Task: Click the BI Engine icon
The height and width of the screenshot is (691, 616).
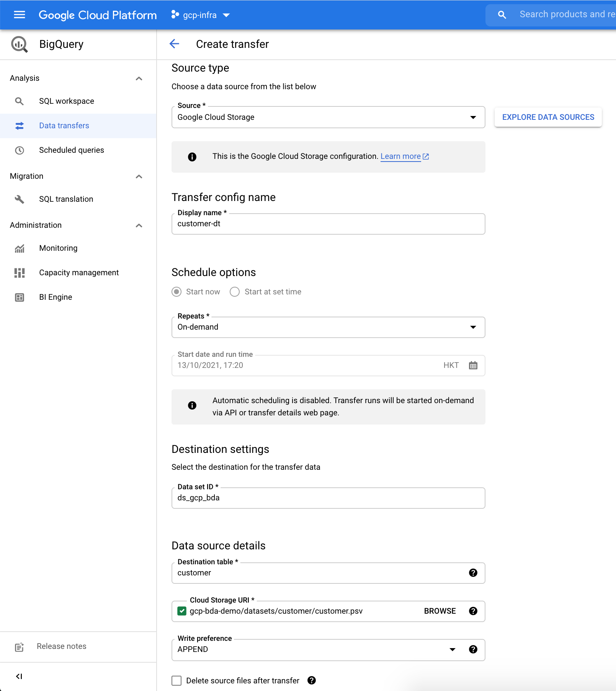Action: tap(19, 297)
